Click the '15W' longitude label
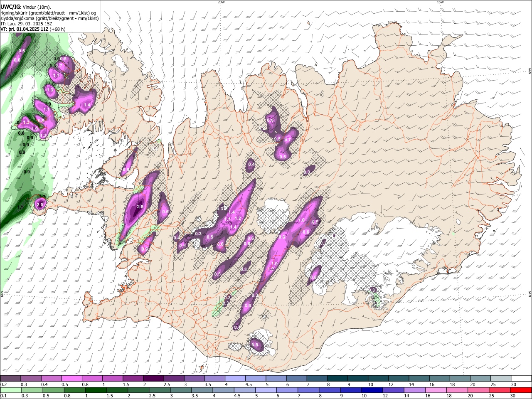This screenshot has height=399, width=532. click(440, 2)
